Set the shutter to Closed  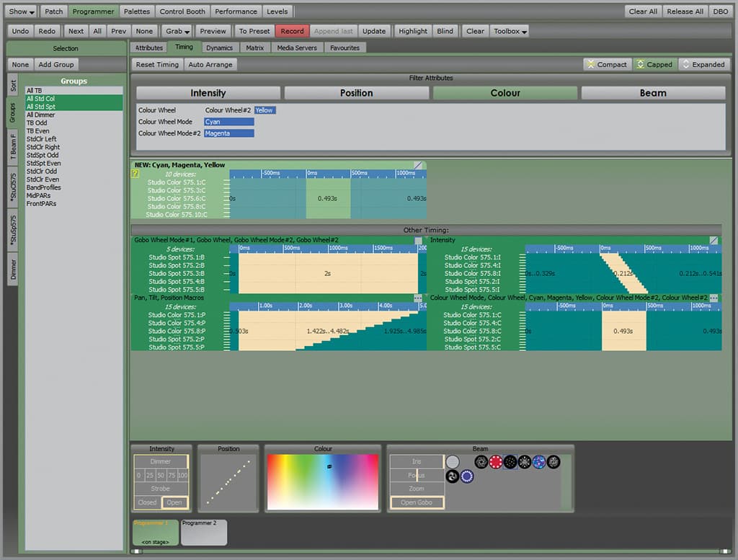[x=147, y=502]
